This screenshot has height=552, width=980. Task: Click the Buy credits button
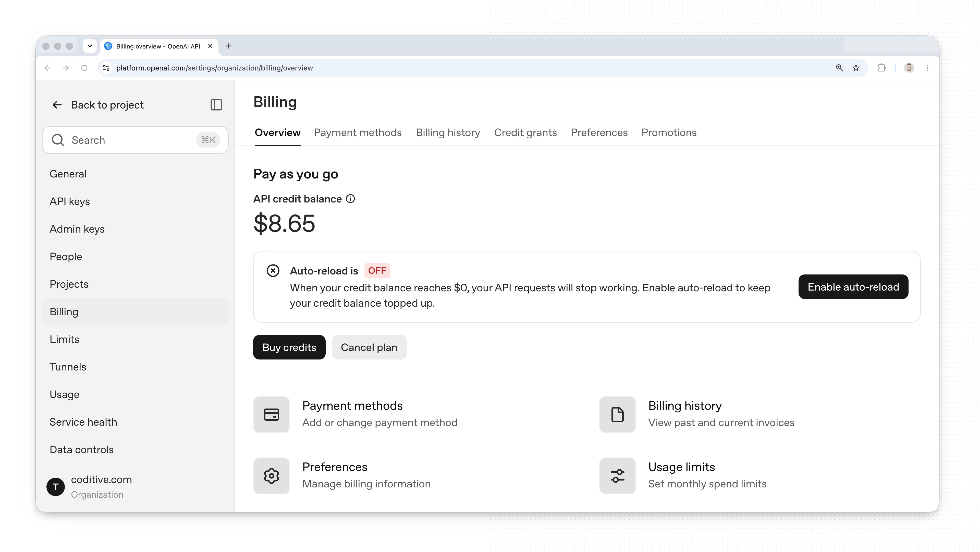[x=289, y=347]
